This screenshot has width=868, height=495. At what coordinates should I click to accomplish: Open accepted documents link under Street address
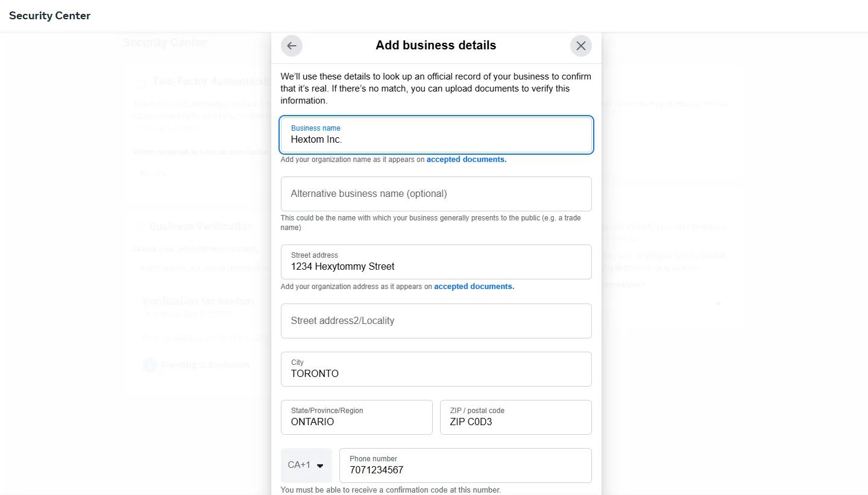click(474, 287)
